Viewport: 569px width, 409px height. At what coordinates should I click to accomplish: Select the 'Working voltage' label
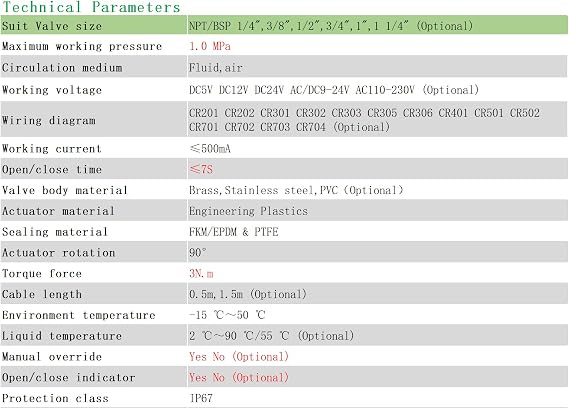(x=52, y=90)
